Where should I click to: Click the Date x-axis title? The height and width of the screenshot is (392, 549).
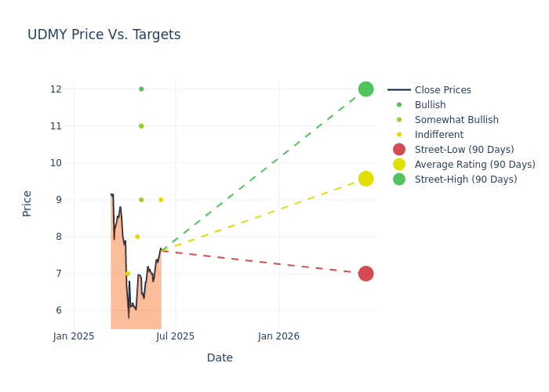[x=220, y=358]
